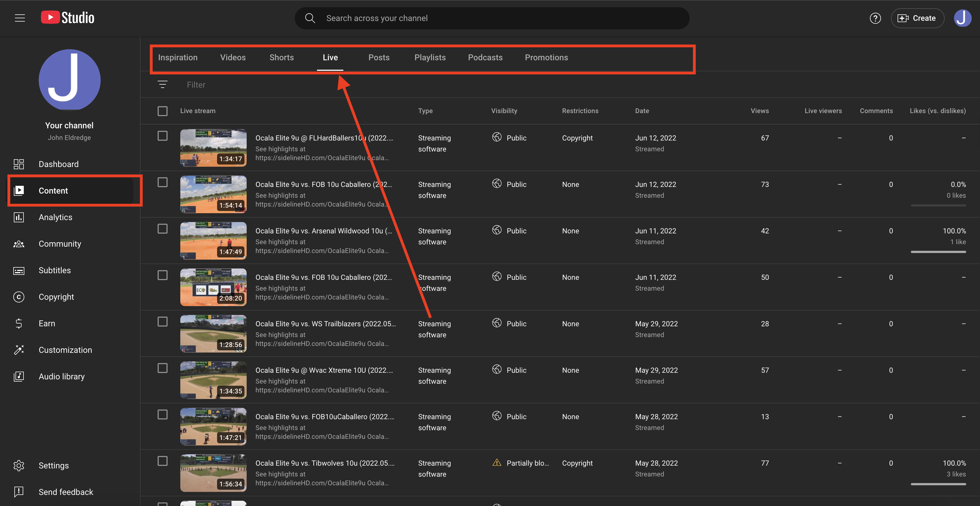Viewport: 980px width, 506px height.
Task: Open the Shorts tab
Action: tap(282, 58)
